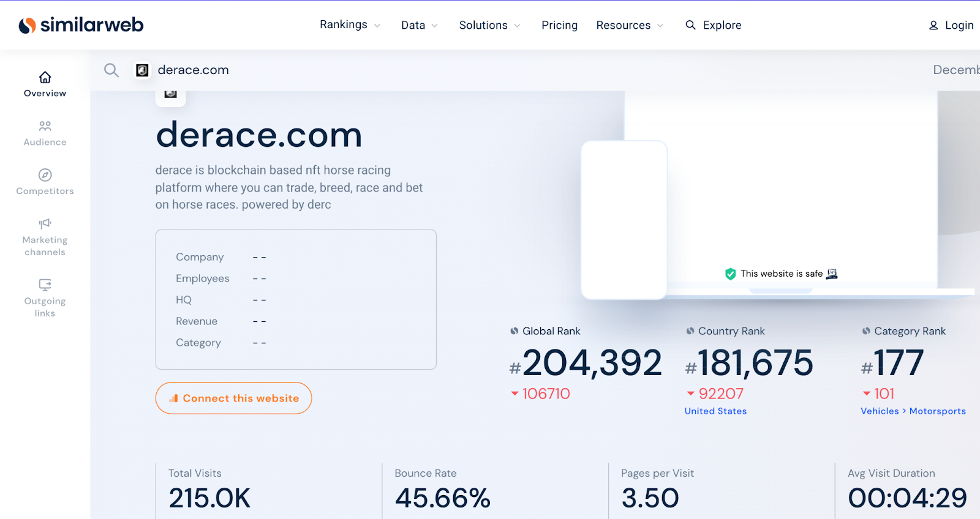This screenshot has width=980, height=519.
Task: Click the site description paragraph
Action: click(x=289, y=187)
